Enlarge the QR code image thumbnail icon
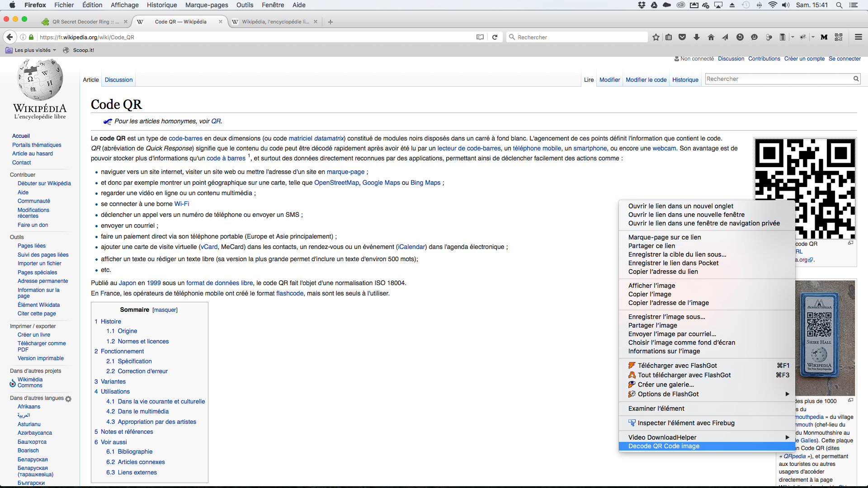Viewport: 868px width, 488px height. coord(850,243)
